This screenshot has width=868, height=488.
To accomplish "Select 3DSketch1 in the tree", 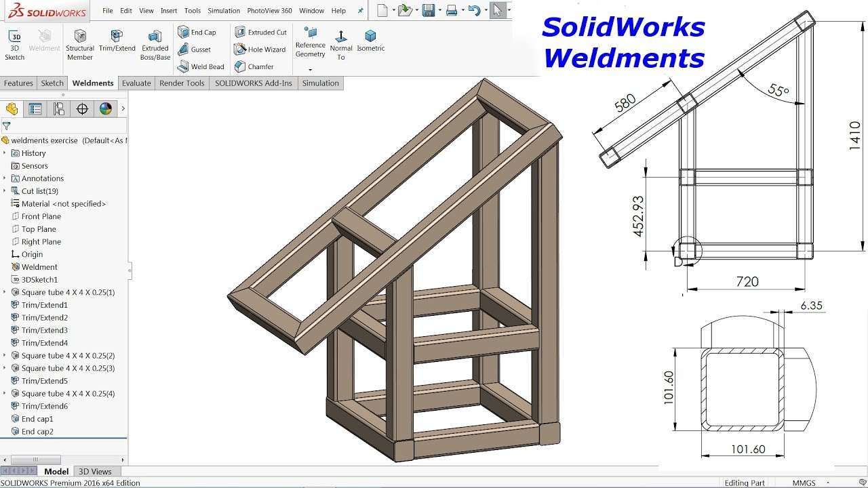I will [x=34, y=279].
